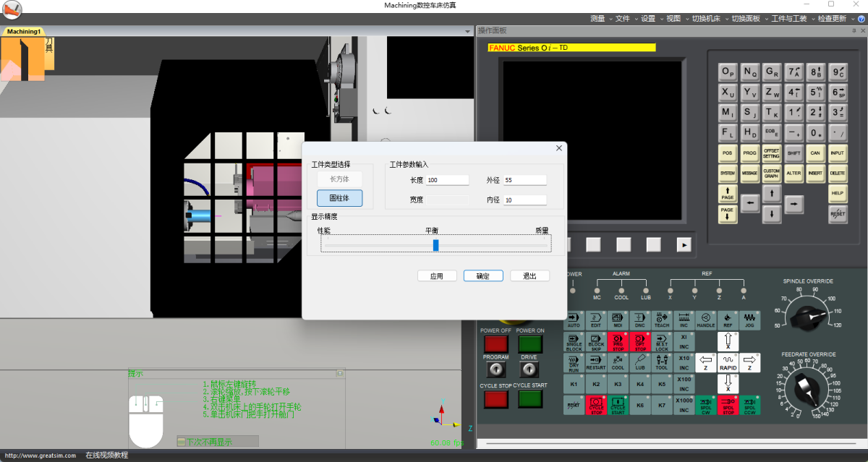The image size is (868, 462).
Task: Click the 外径 input field
Action: (x=524, y=180)
